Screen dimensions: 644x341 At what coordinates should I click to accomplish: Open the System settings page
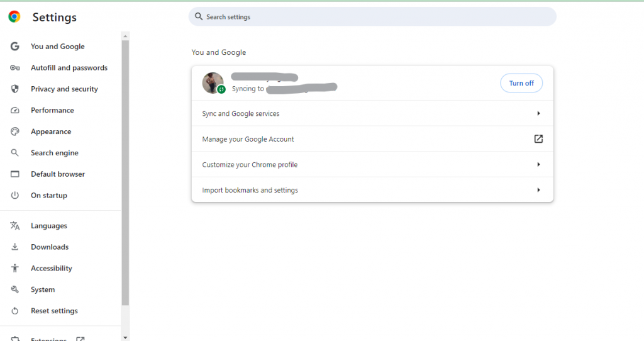[x=42, y=290]
